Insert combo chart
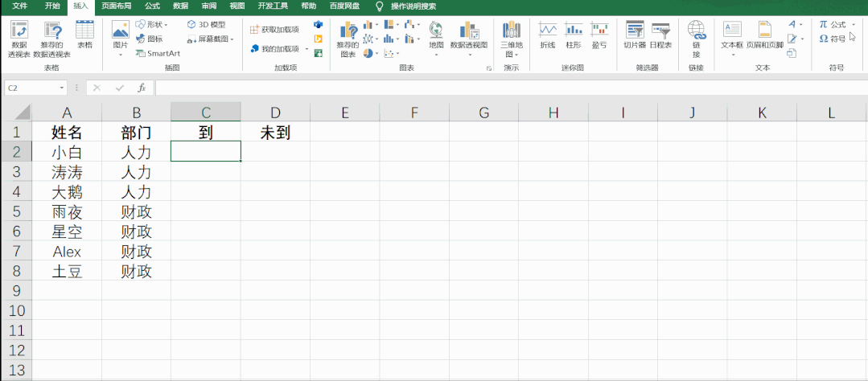This screenshot has width=868, height=381. tap(409, 39)
